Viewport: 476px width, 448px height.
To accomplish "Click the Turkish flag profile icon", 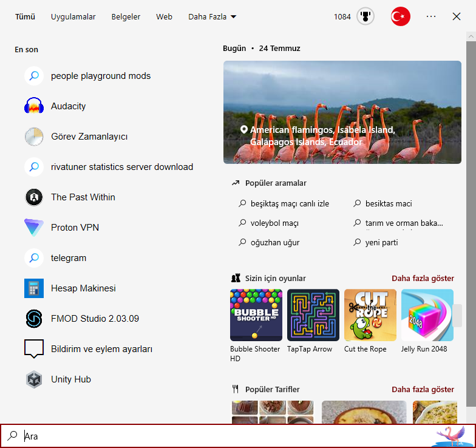I will tap(401, 16).
